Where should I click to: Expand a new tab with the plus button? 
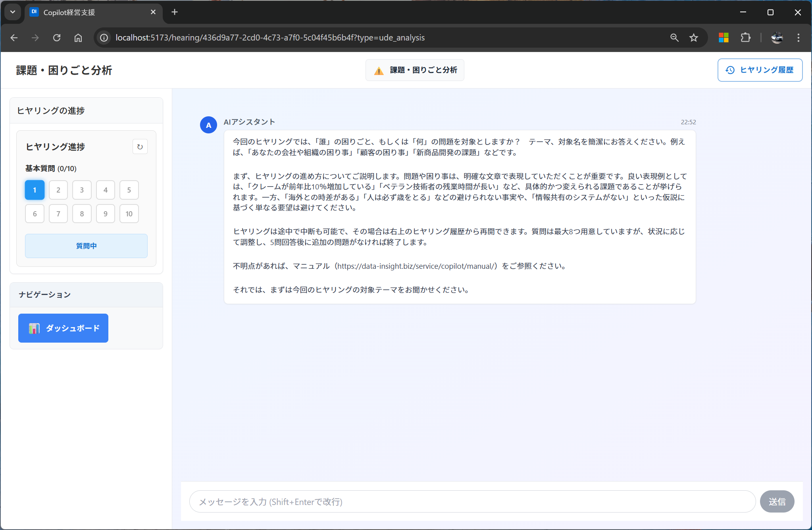(175, 12)
